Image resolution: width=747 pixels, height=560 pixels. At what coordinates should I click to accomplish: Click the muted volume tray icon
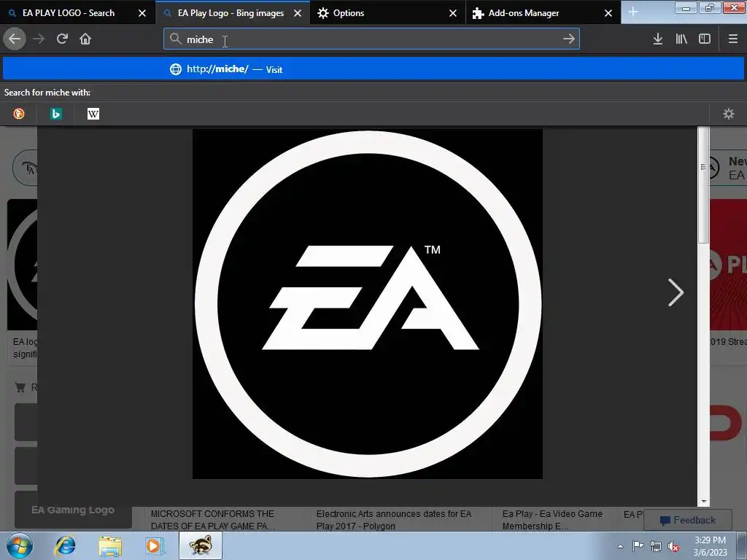[673, 546]
